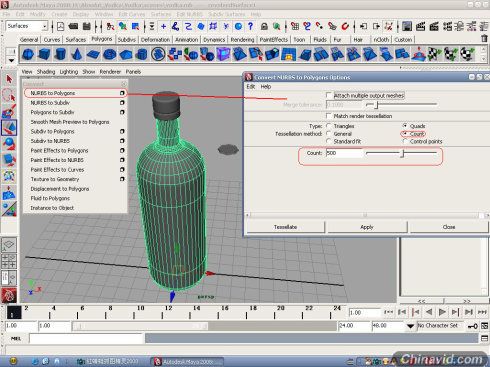Click the select by hierarchy icon

coord(110,26)
